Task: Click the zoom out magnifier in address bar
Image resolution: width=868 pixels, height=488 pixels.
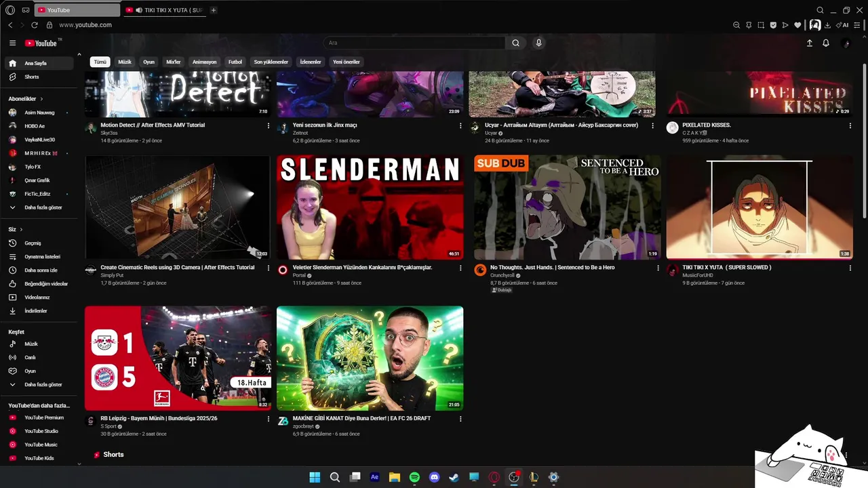Action: 736,25
